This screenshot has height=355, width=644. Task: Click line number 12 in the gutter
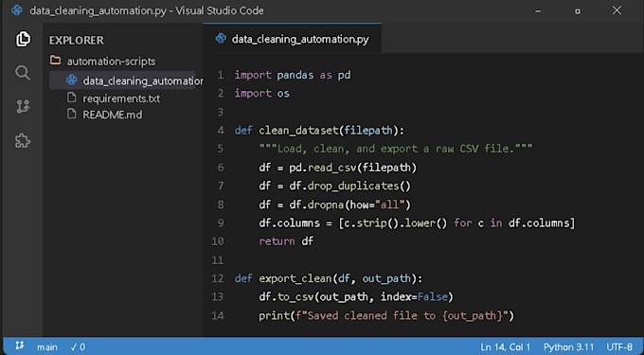click(x=217, y=278)
